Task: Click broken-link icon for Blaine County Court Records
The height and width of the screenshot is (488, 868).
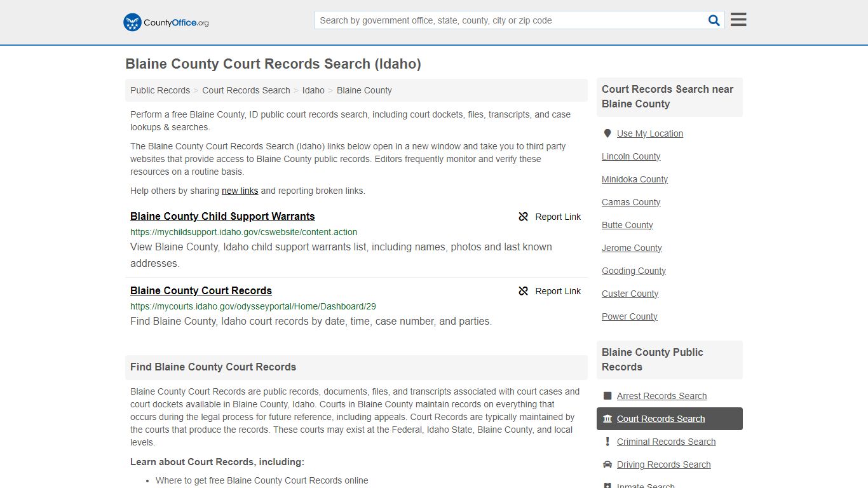Action: (x=524, y=291)
